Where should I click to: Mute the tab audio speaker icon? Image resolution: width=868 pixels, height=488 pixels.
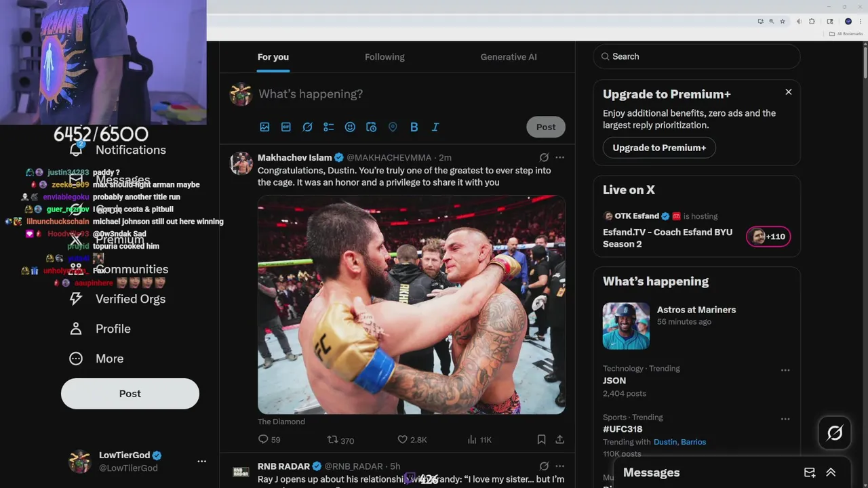point(800,21)
